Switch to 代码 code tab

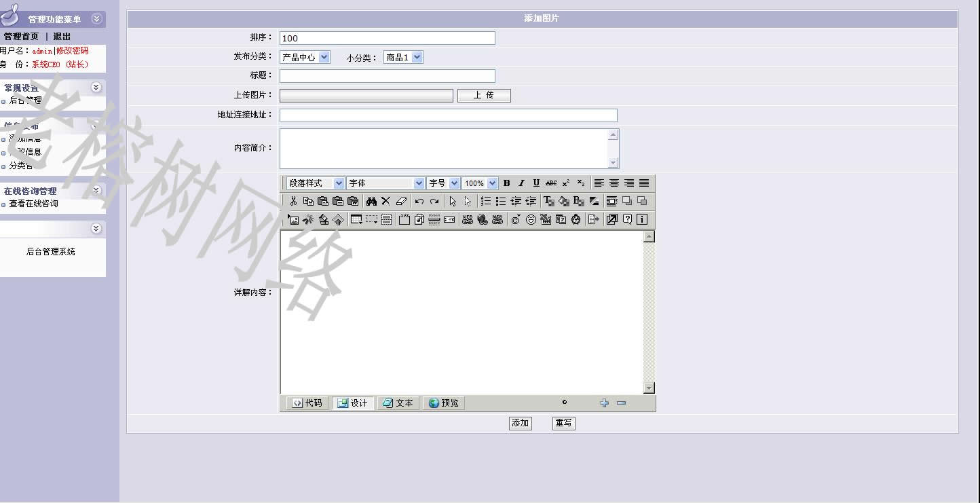pyautogui.click(x=307, y=403)
